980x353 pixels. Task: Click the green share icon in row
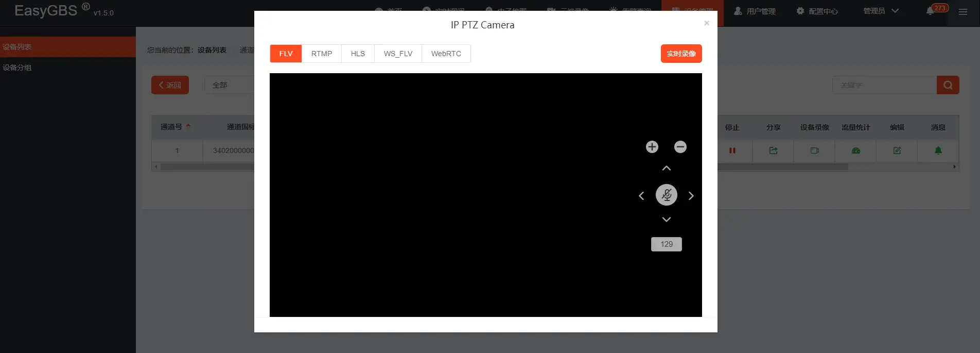[773, 150]
